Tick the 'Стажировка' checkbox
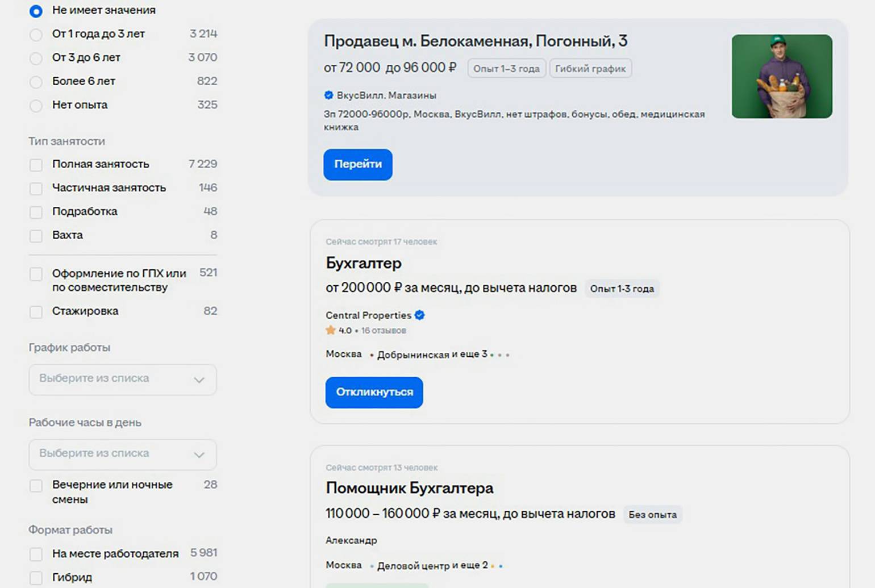Viewport: 875px width, 588px height. 36,312
